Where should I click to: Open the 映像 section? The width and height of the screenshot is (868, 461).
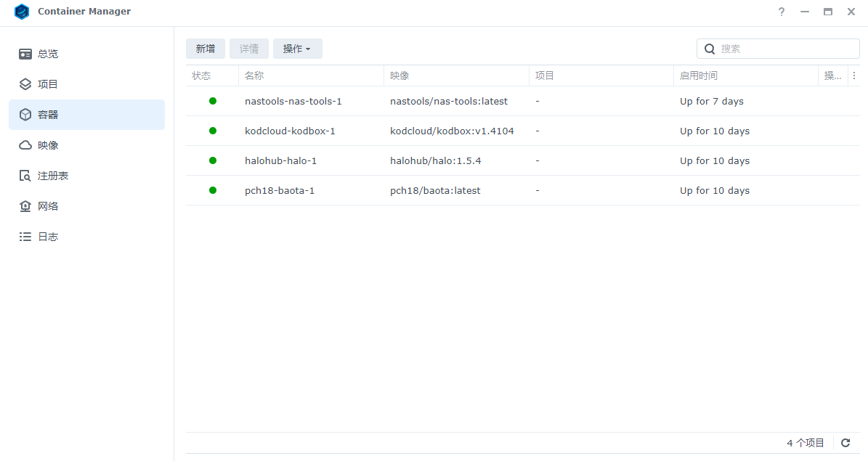pyautogui.click(x=87, y=145)
